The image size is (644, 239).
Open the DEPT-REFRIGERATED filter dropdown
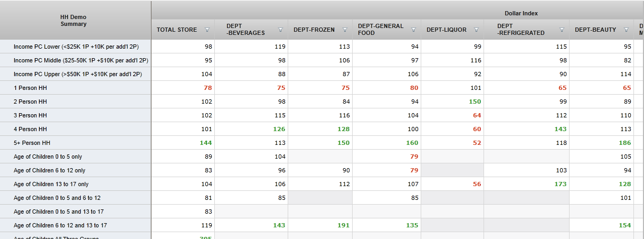click(562, 30)
